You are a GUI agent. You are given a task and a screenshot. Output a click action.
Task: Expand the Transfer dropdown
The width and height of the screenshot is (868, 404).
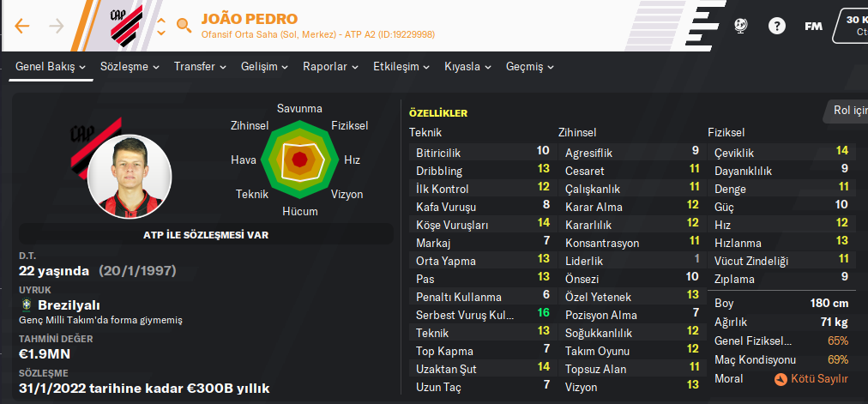200,66
